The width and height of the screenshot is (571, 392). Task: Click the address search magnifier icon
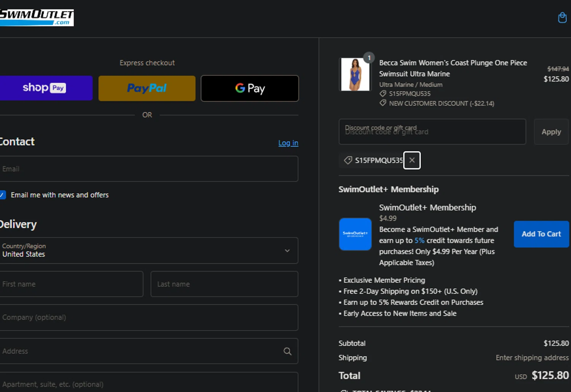pos(287,351)
